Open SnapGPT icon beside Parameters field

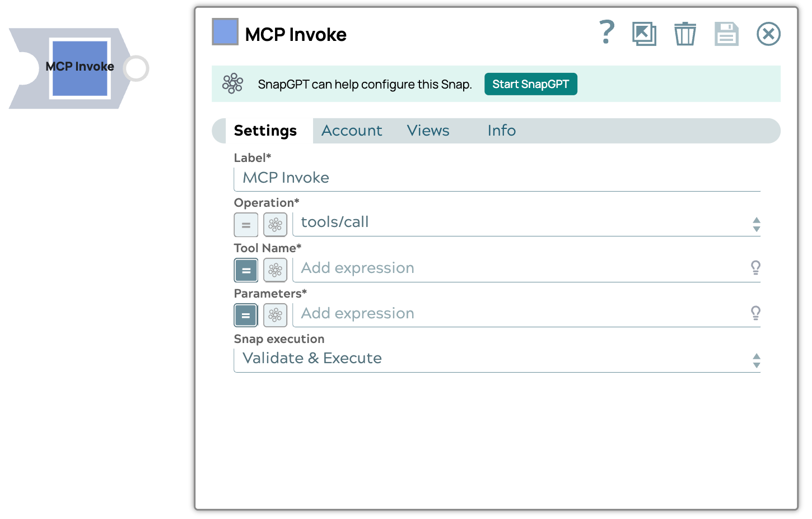(x=275, y=316)
